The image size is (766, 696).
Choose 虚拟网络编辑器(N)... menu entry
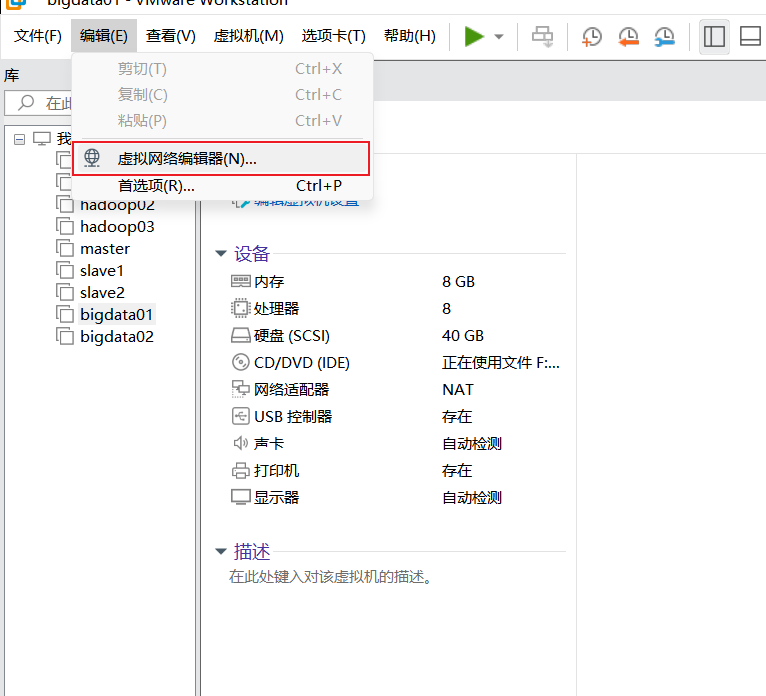[221, 158]
